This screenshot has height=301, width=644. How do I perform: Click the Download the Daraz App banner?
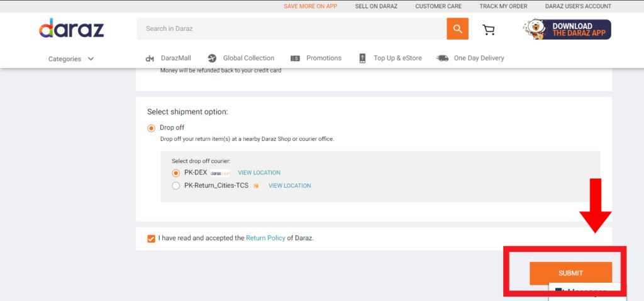click(567, 29)
